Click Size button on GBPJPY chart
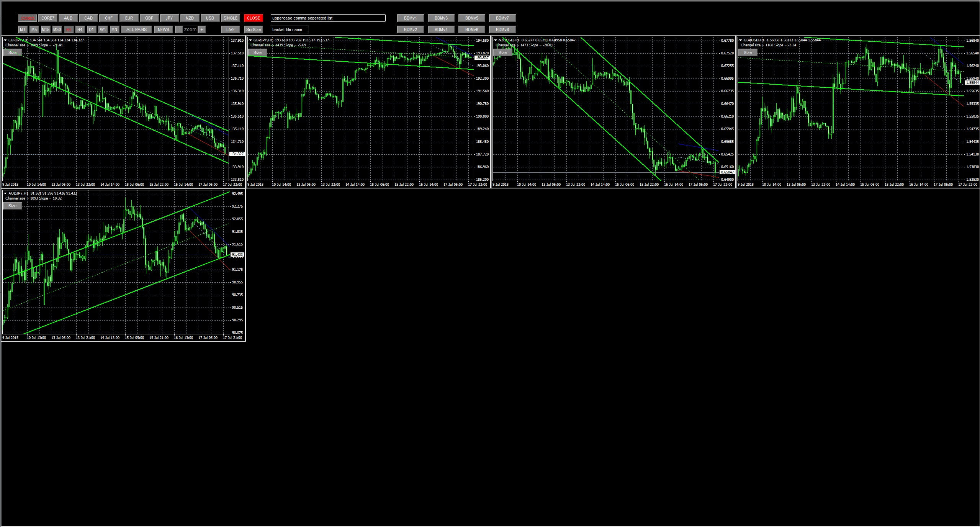 click(x=258, y=52)
